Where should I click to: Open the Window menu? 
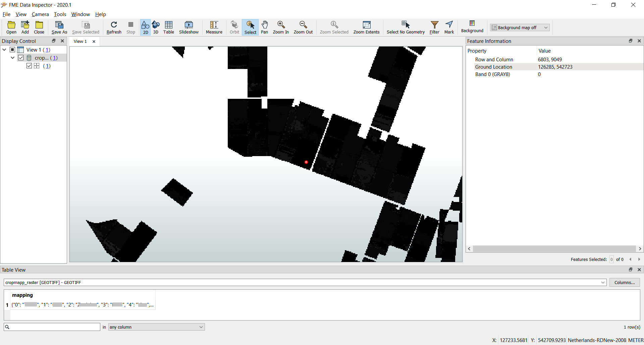coord(80,14)
